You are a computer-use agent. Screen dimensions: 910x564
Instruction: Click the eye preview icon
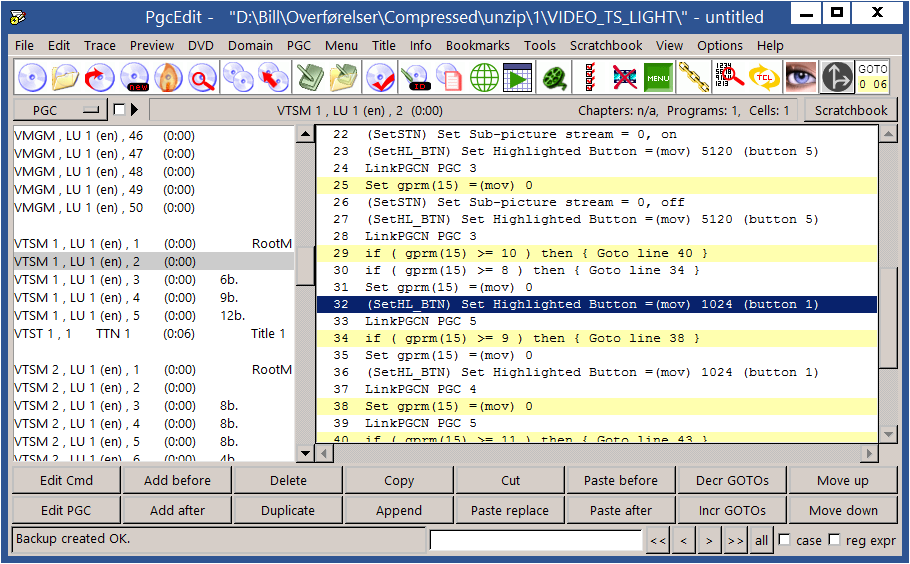801,77
